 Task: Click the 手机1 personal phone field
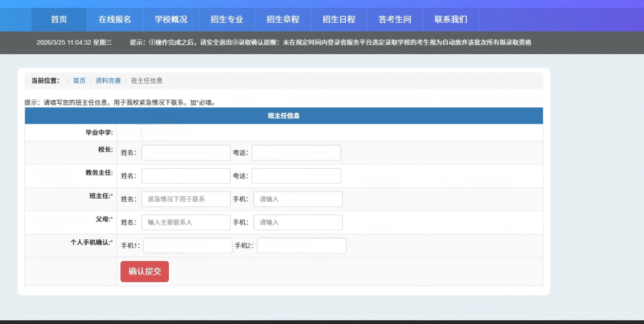tap(187, 246)
